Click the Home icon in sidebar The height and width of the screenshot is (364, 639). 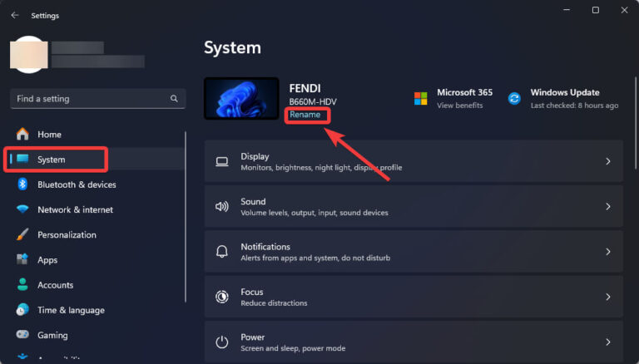pos(22,135)
